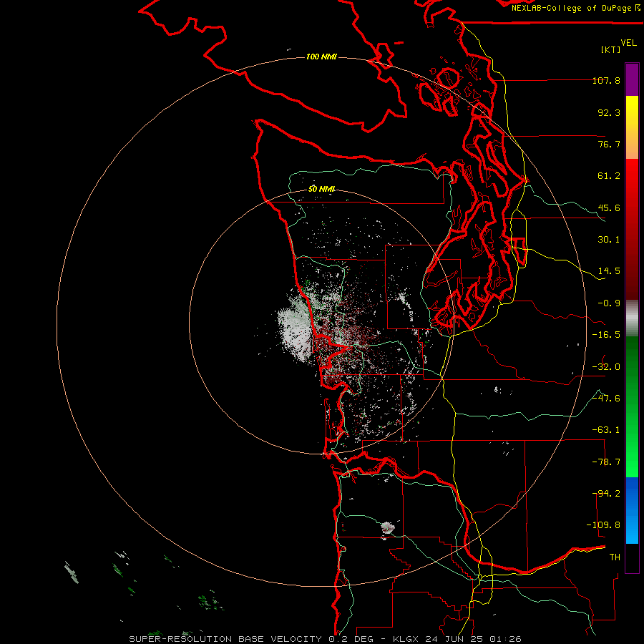Screen dimensions: 644x644
Task: Select the 76.7 velocity scale value
Action: pyautogui.click(x=609, y=144)
